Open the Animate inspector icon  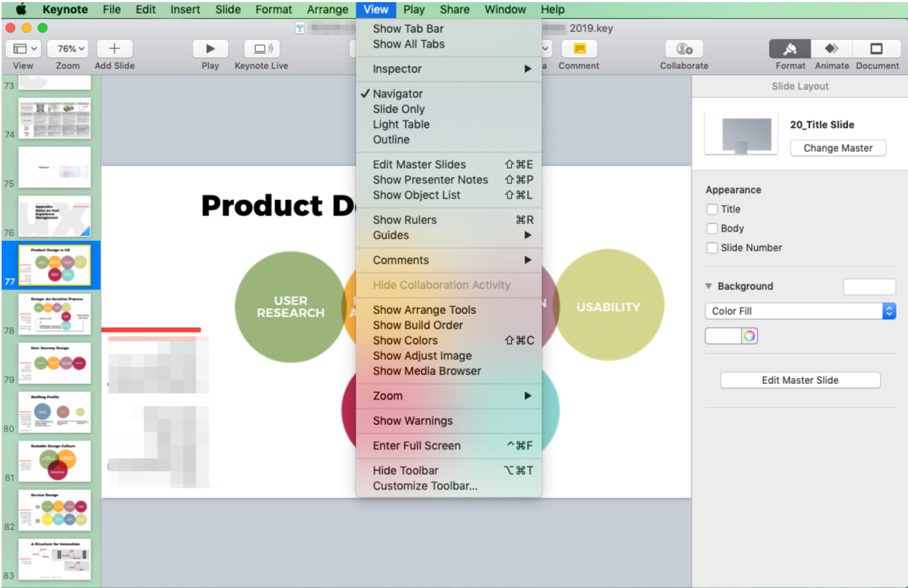coord(832,49)
